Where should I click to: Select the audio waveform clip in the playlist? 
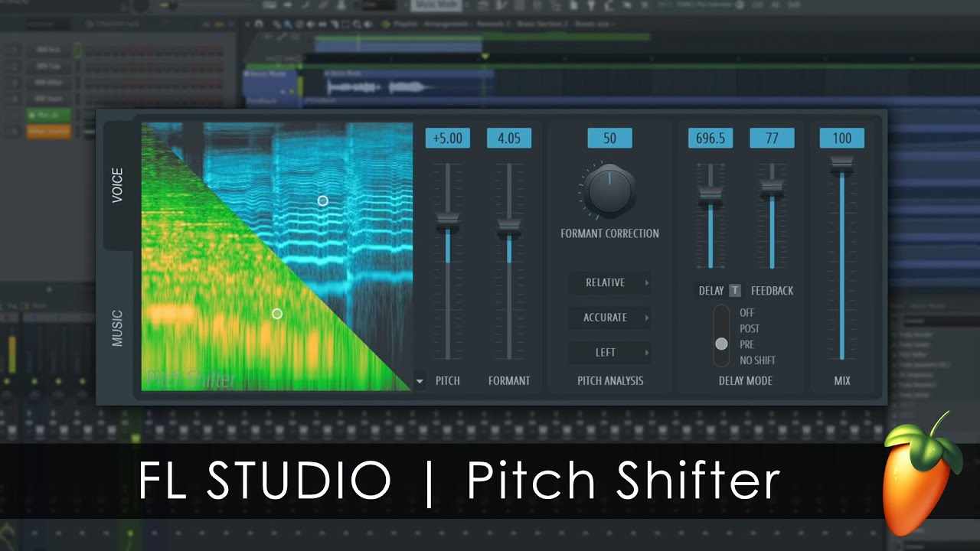click(408, 83)
